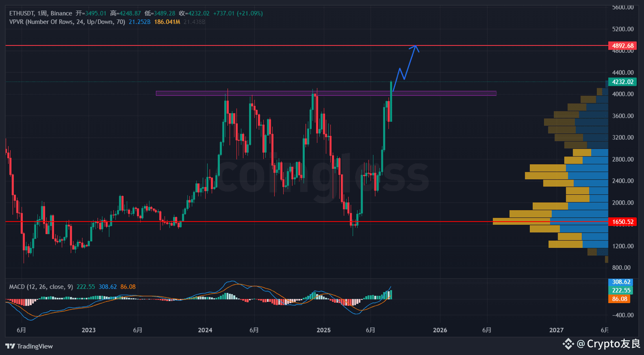Select the MACD (12, 26, close, 9) legend title
The height and width of the screenshot is (355, 644).
pos(41,287)
